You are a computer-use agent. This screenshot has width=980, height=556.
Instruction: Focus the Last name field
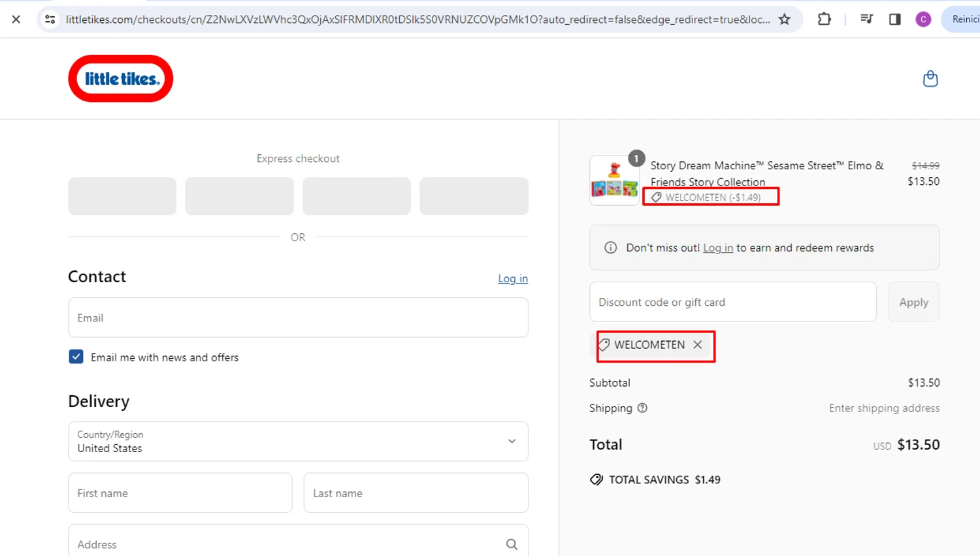click(x=416, y=493)
